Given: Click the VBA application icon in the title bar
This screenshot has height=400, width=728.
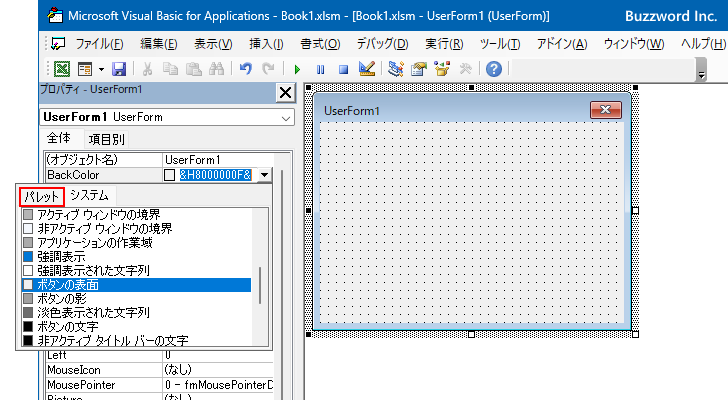Looking at the screenshot, I should [55, 15].
